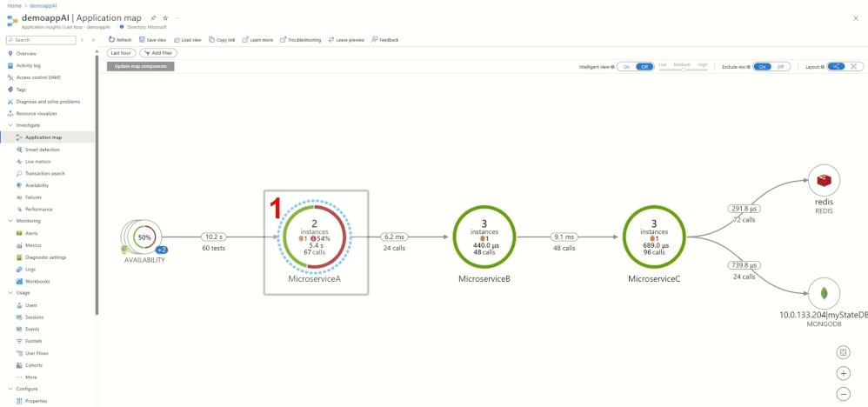Set Exclude 4xx to On
Image resolution: width=868 pixels, height=407 pixels.
[x=762, y=66]
